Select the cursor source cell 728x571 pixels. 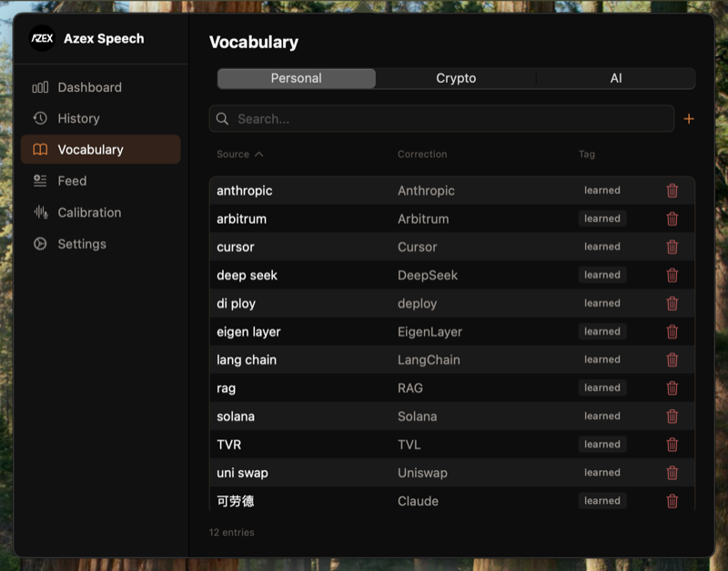click(x=236, y=247)
